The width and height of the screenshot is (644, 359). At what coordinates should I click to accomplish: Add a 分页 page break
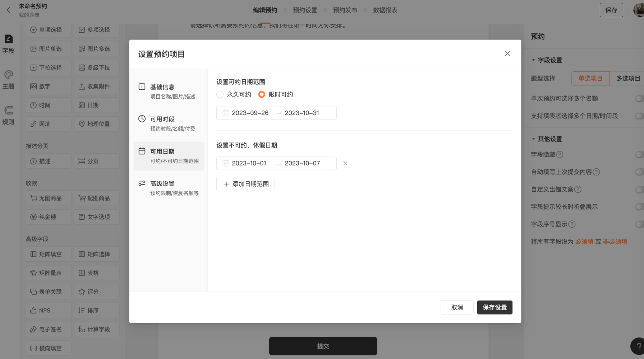coord(97,161)
